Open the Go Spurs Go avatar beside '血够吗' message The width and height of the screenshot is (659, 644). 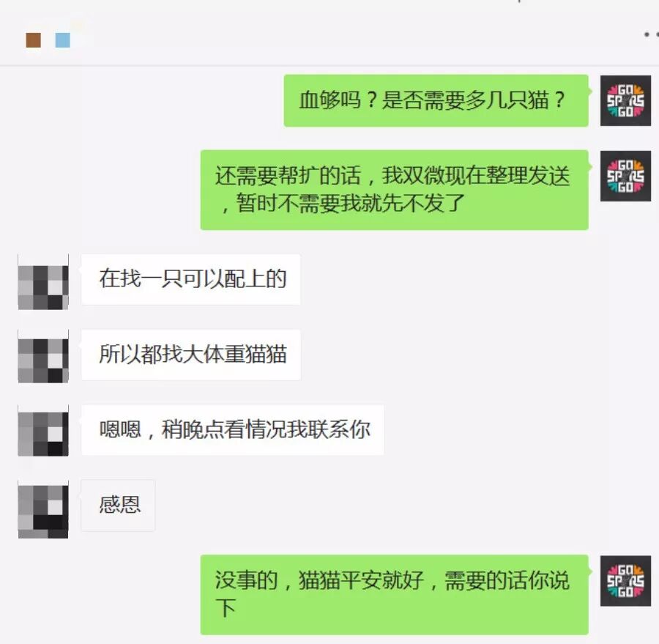625,100
